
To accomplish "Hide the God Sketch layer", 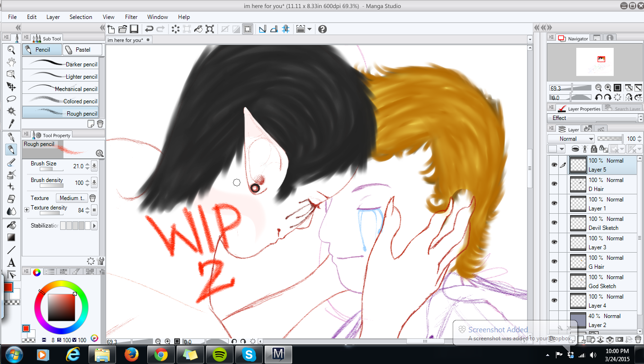I will click(554, 282).
